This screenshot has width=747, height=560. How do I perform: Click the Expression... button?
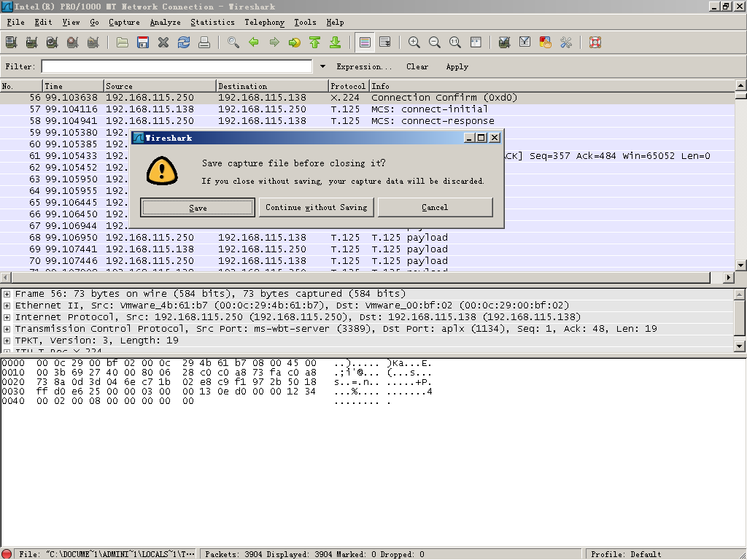(364, 66)
